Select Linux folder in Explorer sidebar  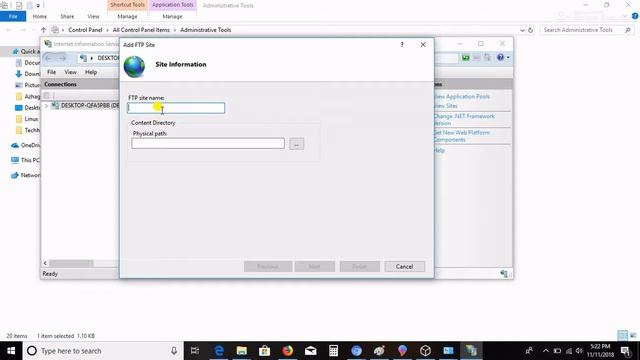[x=27, y=119]
